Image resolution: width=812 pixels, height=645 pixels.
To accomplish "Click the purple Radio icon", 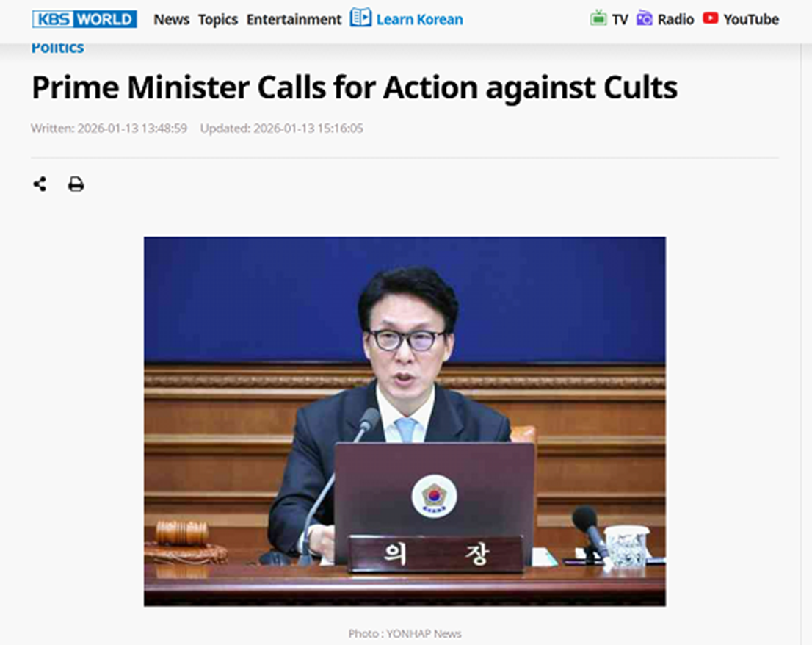I will point(644,18).
